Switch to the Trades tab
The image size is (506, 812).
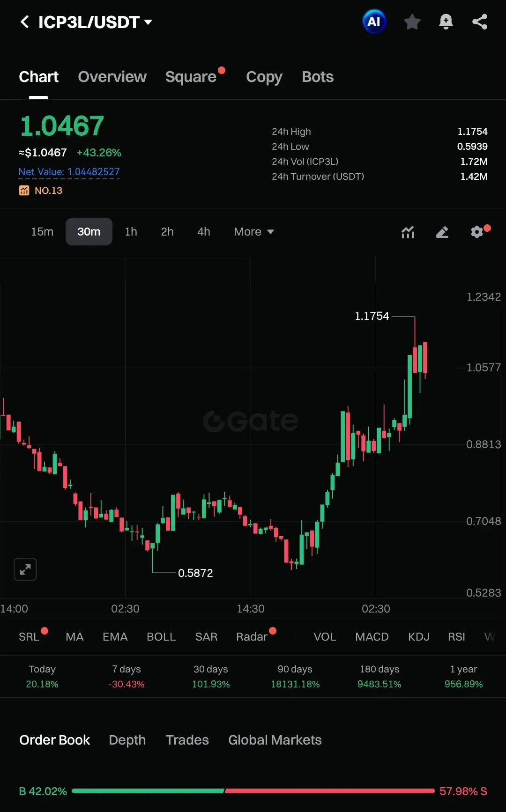pyautogui.click(x=187, y=740)
